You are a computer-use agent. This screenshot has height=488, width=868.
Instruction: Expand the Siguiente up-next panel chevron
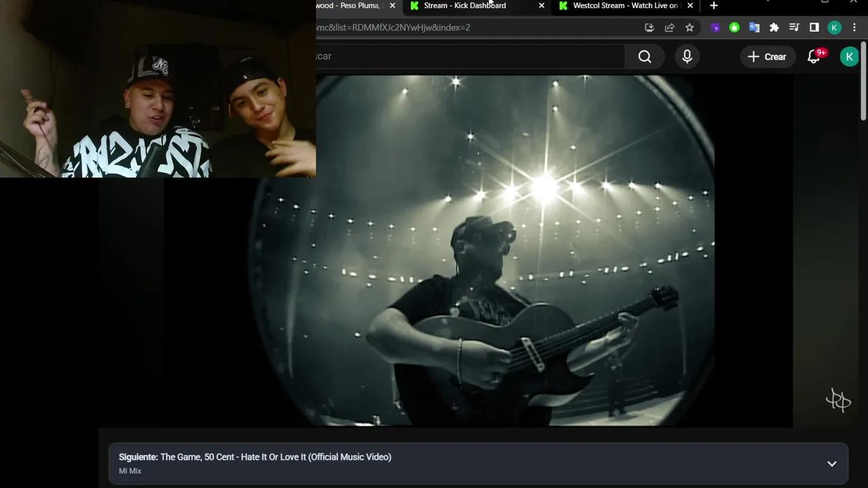(832, 464)
